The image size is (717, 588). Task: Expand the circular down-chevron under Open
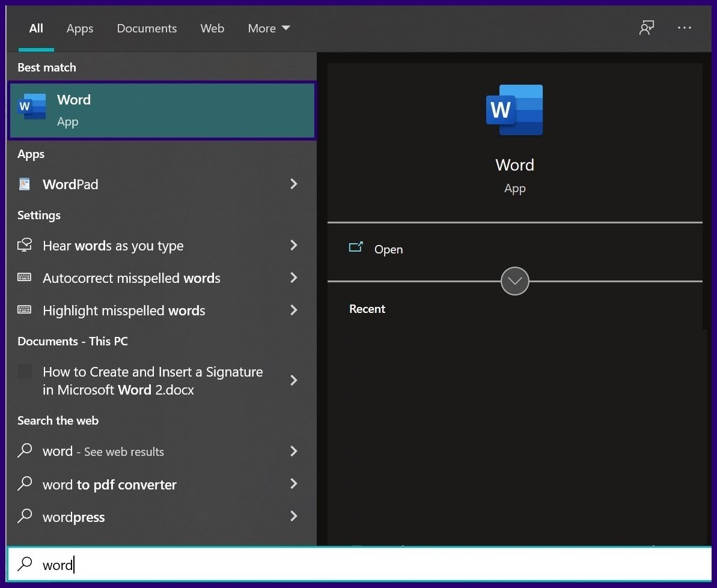(x=515, y=281)
